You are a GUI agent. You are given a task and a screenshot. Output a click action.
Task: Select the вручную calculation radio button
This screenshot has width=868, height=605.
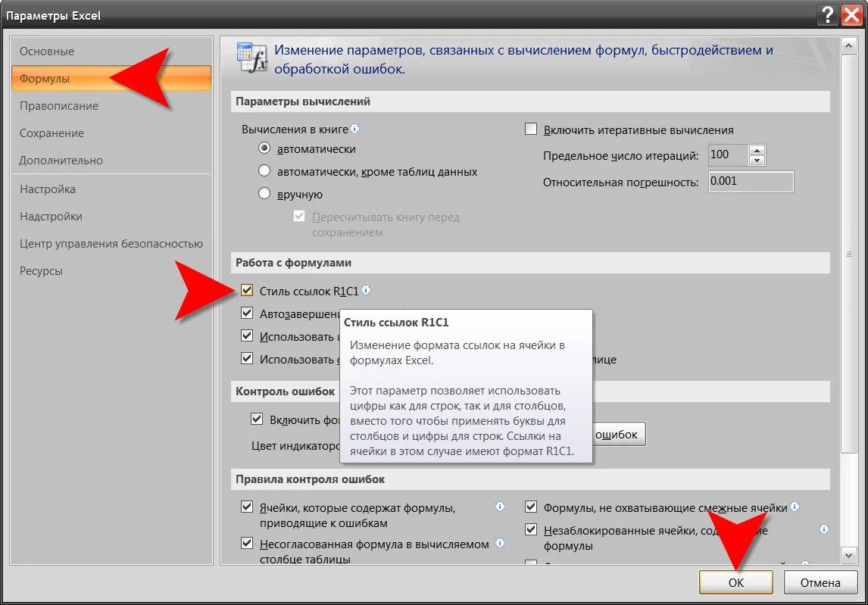click(x=264, y=194)
